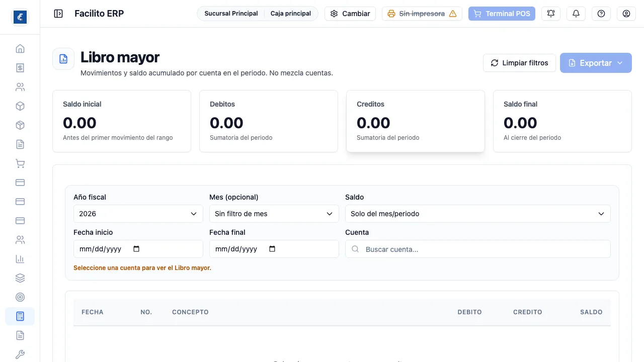The width and height of the screenshot is (644, 362).
Task: Open notifications with the plain bell icon
Action: tap(576, 14)
